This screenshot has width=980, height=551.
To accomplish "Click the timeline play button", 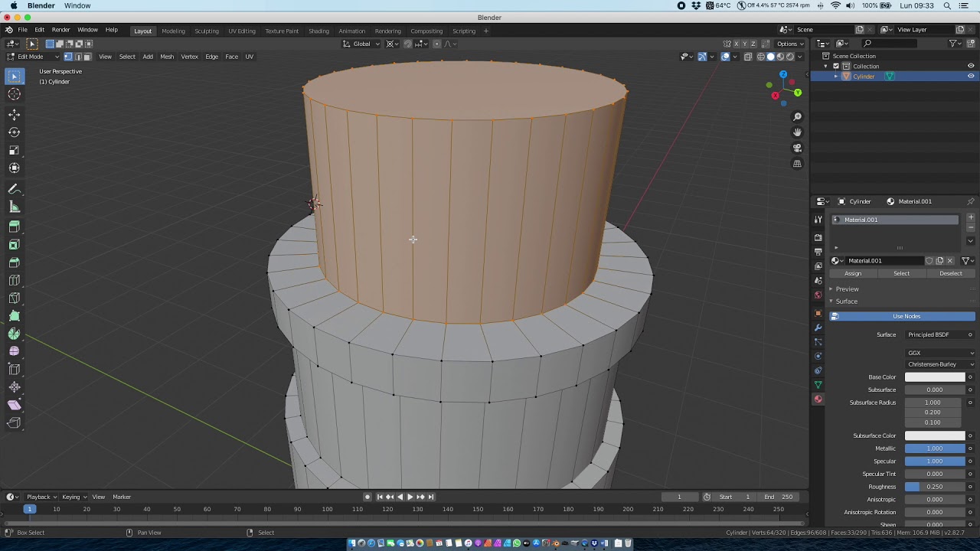I will click(x=410, y=497).
